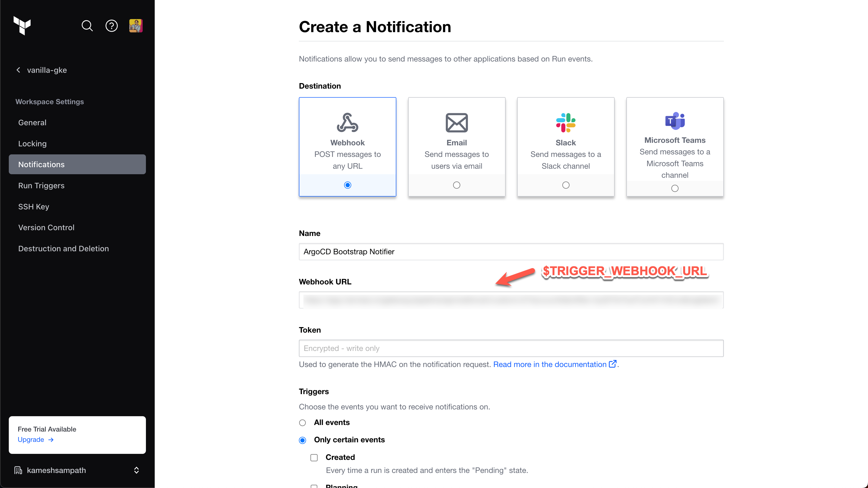Open Destruction and Deletion settings
The image size is (868, 488).
(63, 249)
